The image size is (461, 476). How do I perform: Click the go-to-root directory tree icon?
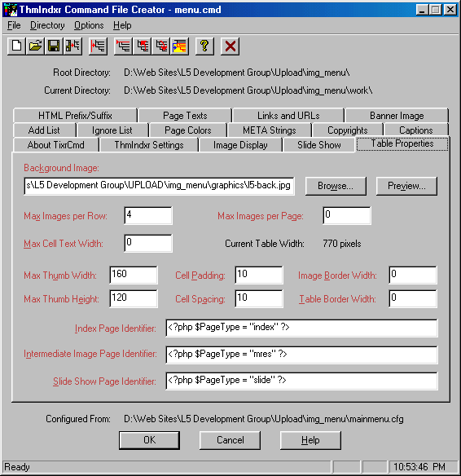(123, 46)
